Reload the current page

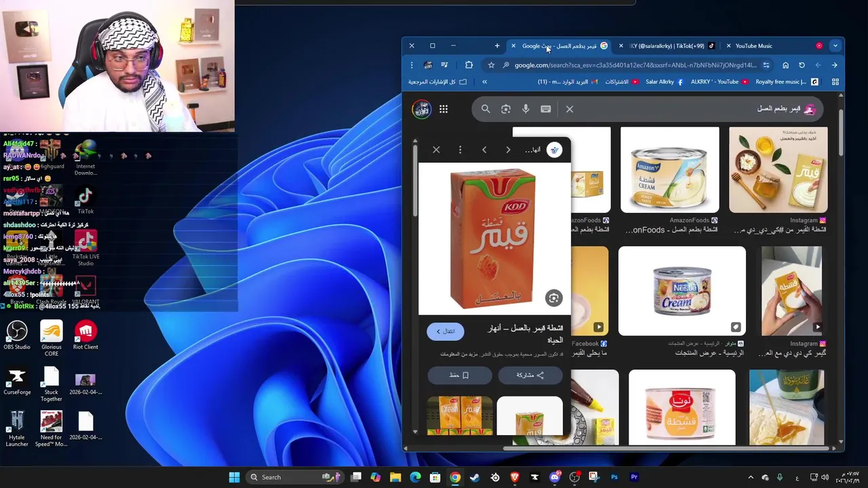[x=802, y=65]
